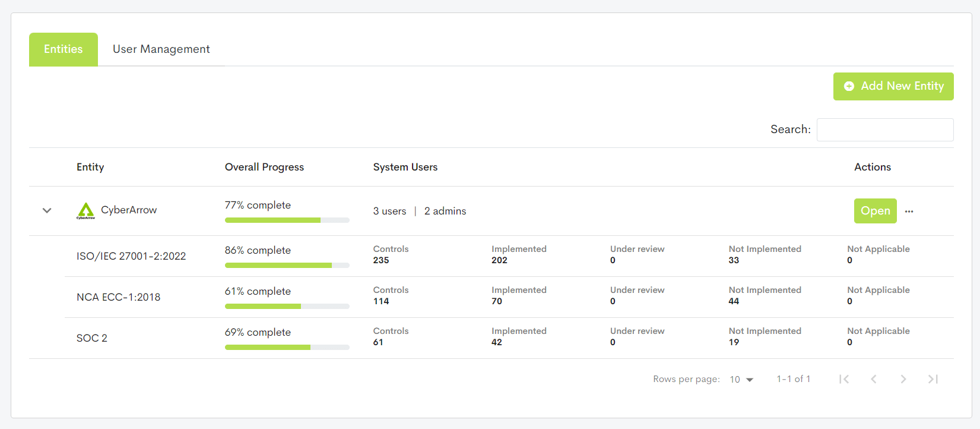Click Under review label in ISO/IEC row
Screen dimensions: 980x429
638,249
